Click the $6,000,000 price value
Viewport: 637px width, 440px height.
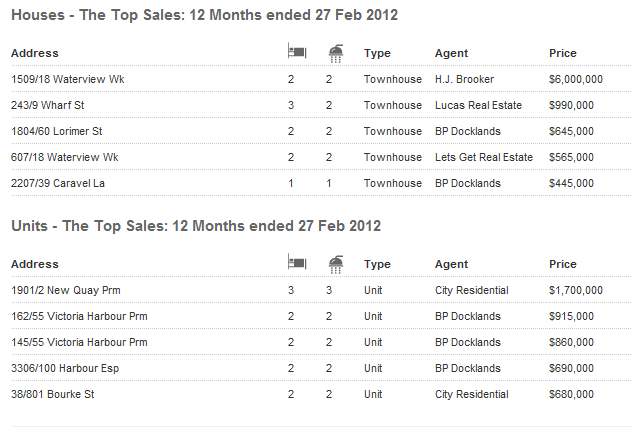click(x=576, y=79)
